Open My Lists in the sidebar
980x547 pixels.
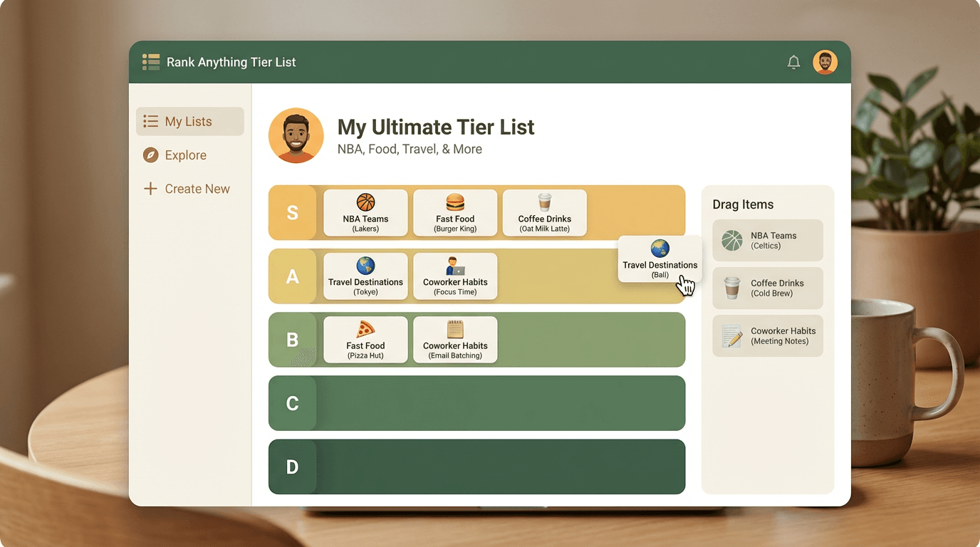(x=190, y=121)
